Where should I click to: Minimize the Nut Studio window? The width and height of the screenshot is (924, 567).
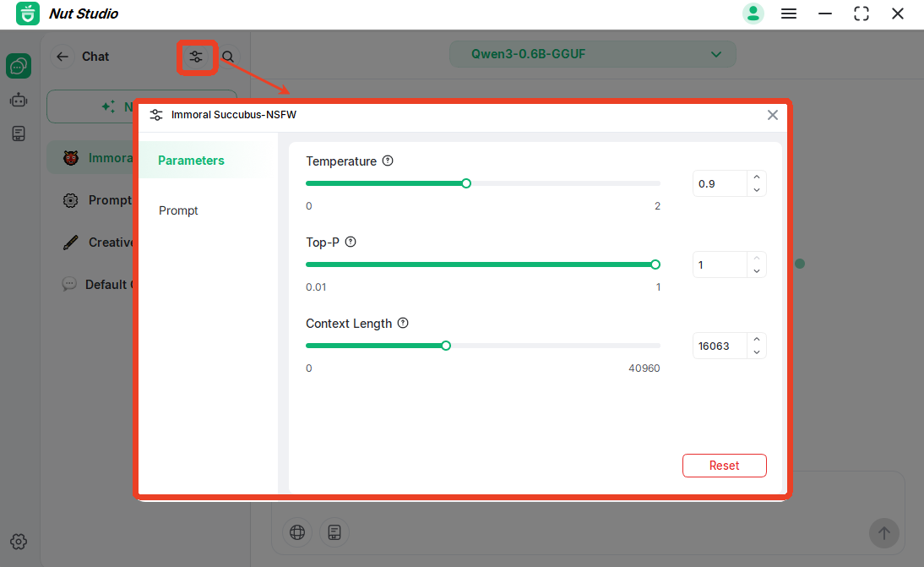(825, 14)
